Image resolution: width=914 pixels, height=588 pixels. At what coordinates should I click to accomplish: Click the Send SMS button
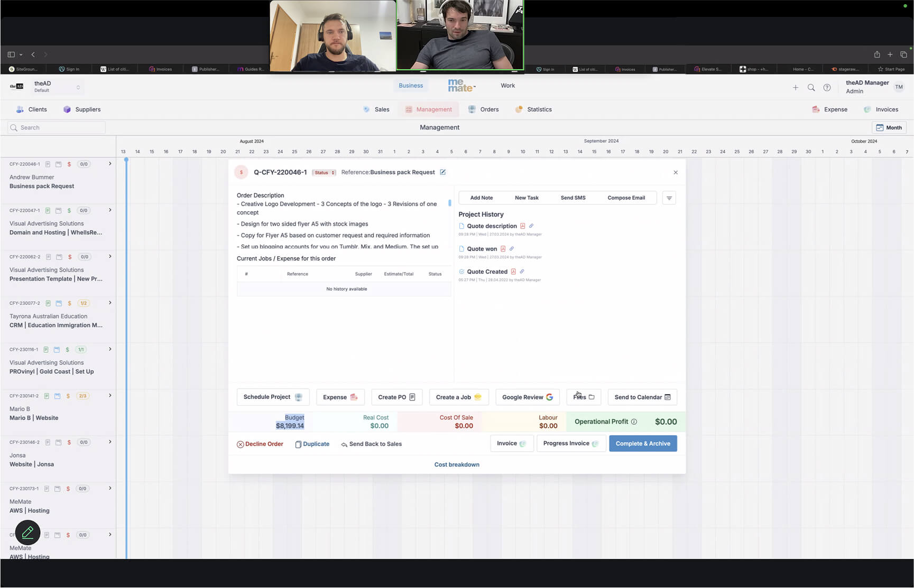(x=573, y=198)
